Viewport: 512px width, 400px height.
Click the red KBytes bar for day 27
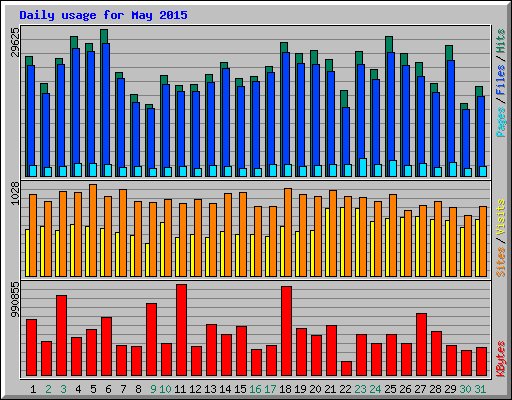click(421, 344)
